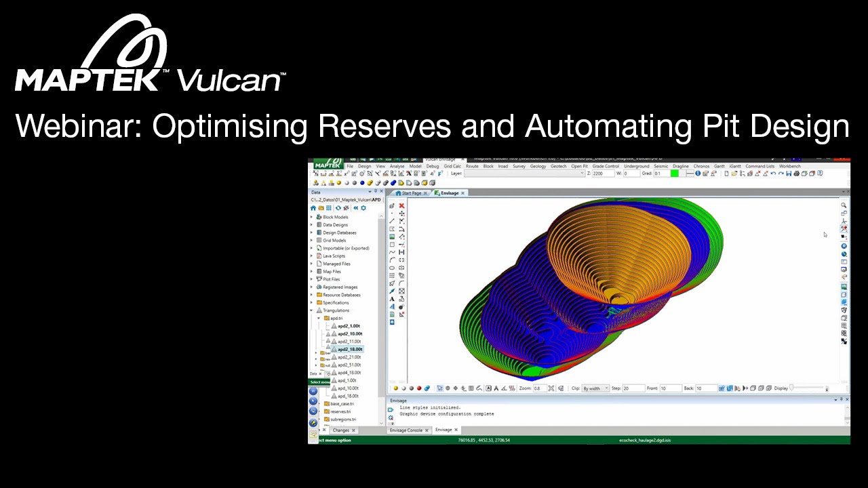Open the Geology menu
This screenshot has height=488, width=868.
click(538, 166)
